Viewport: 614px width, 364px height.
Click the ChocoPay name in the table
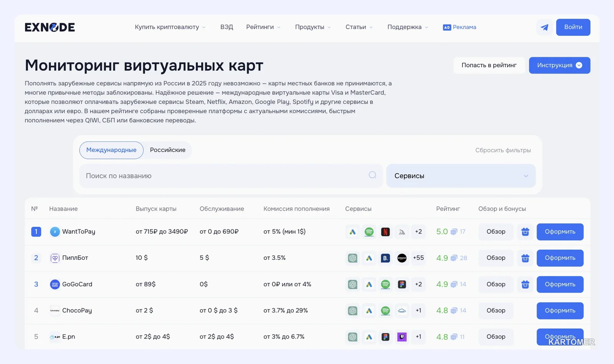[77, 311]
